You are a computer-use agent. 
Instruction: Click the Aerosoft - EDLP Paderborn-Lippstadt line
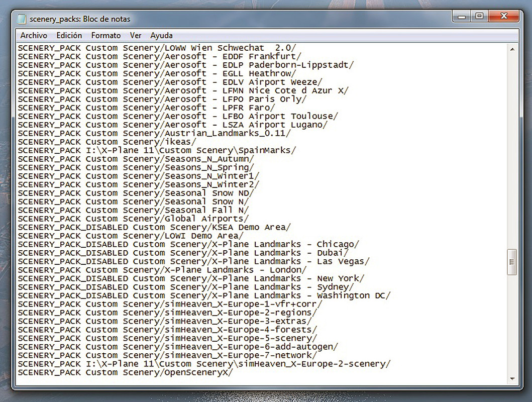point(186,65)
